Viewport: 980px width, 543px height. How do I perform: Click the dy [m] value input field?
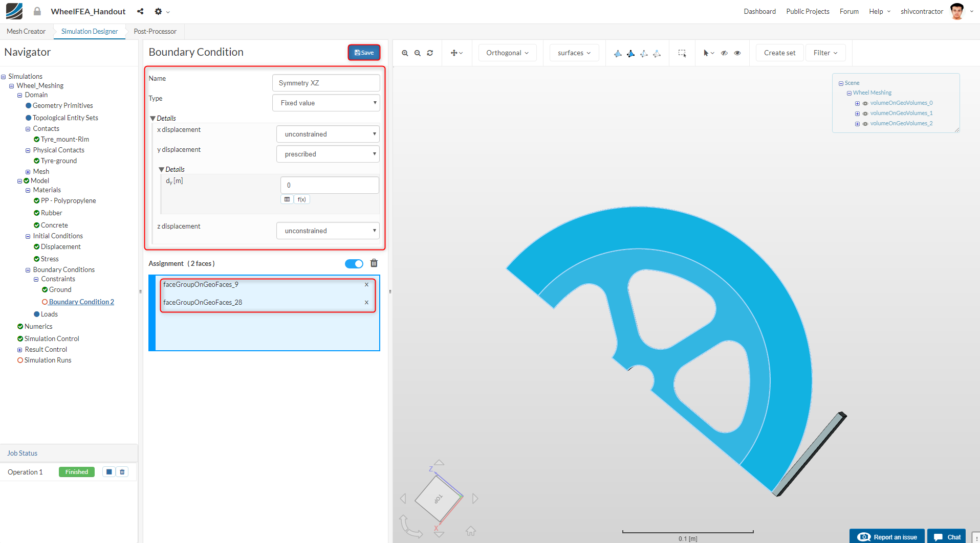point(330,185)
